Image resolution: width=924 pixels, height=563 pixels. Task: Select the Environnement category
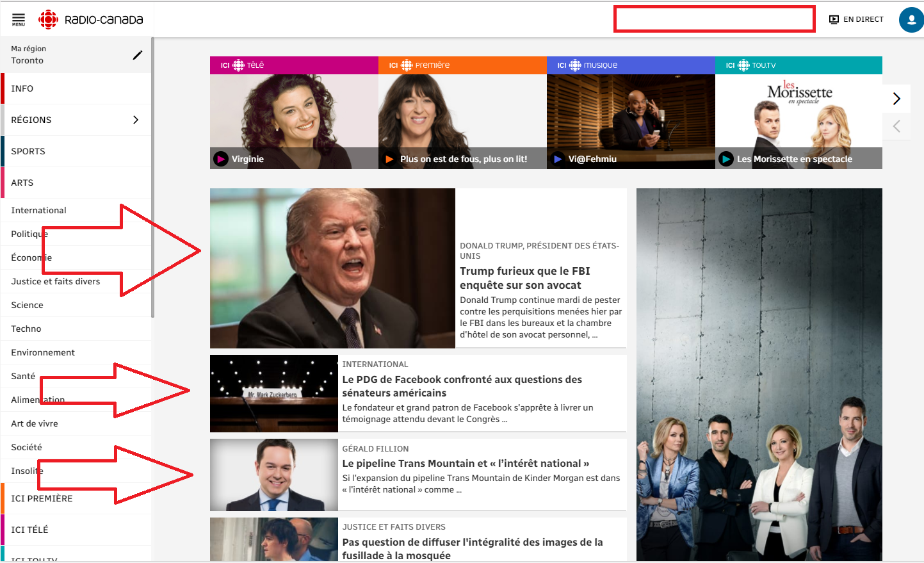point(43,352)
